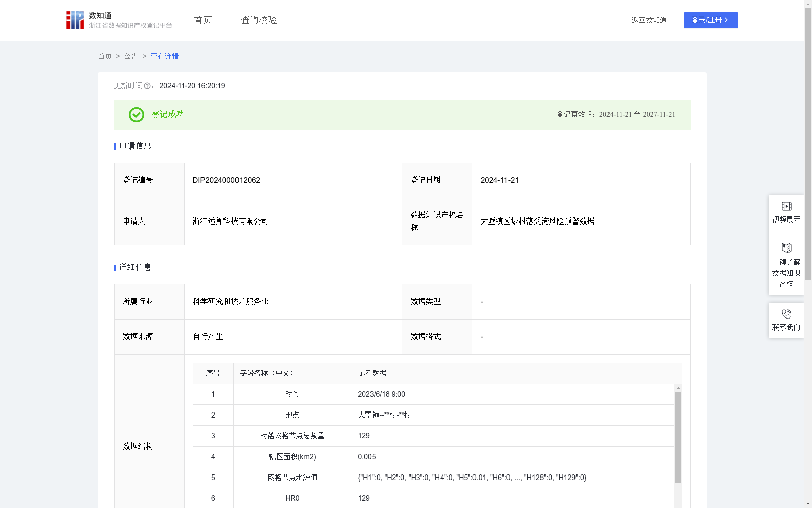
Task: Click the green 登记成功 checkmark icon
Action: point(136,115)
